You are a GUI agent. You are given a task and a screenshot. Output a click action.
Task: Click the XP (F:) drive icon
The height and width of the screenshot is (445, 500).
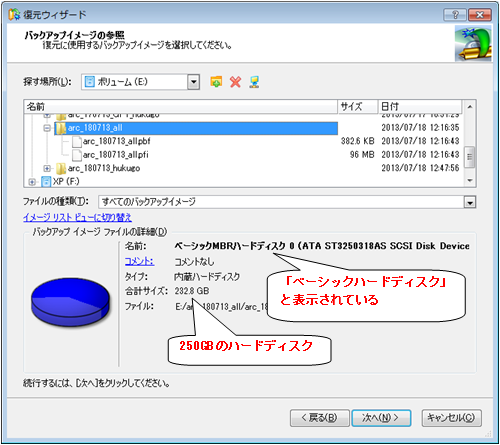[x=46, y=182]
